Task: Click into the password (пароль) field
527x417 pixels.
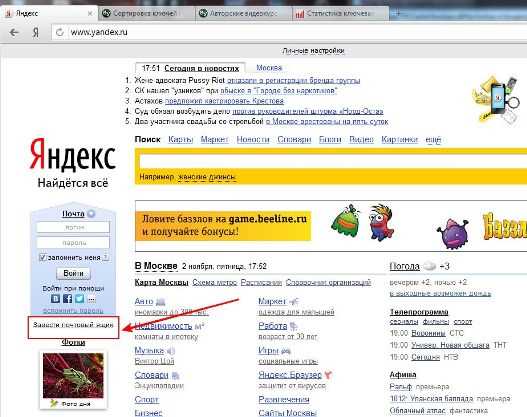Action: click(73, 243)
